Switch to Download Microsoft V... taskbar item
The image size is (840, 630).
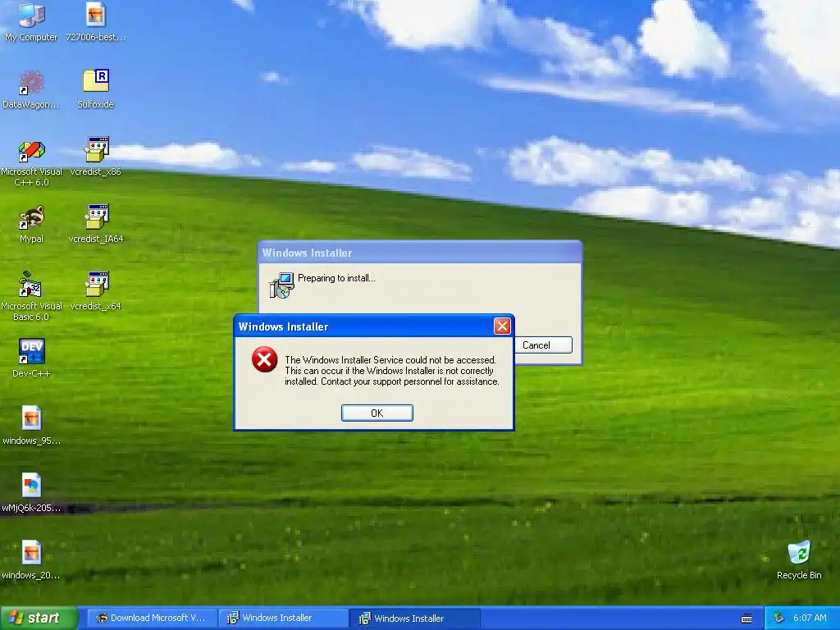tap(151, 619)
